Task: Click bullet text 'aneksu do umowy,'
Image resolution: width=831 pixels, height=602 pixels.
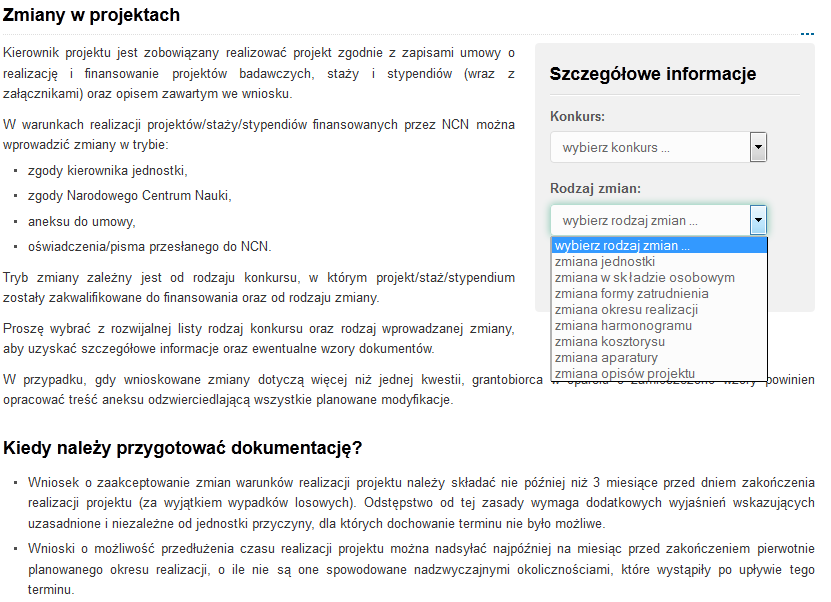Action: point(82,222)
